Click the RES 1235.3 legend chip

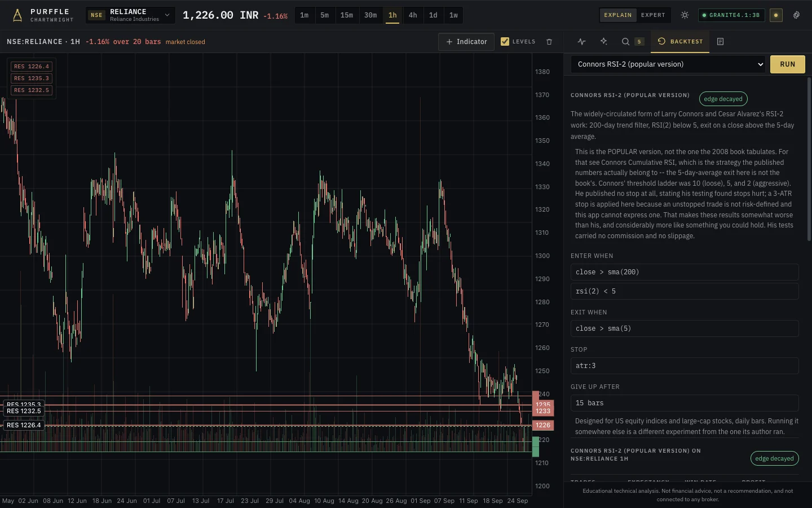(x=32, y=78)
